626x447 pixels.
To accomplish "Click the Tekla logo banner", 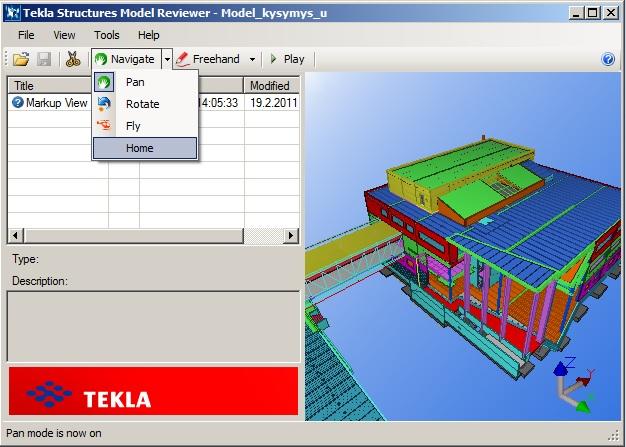I will pyautogui.click(x=153, y=391).
